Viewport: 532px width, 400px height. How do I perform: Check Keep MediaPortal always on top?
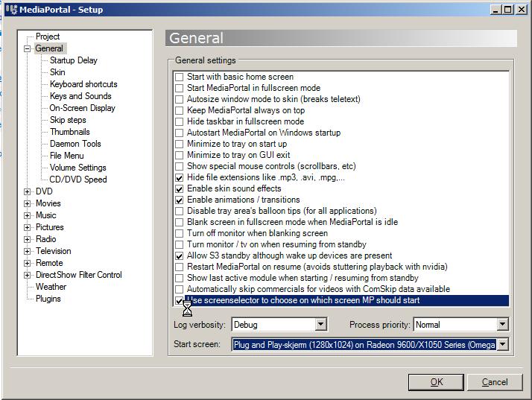[x=179, y=110]
